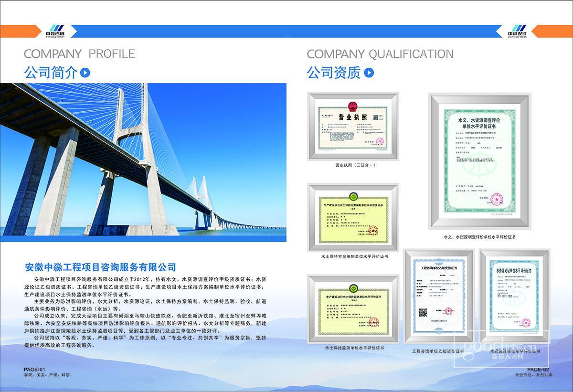Open the large 水文、水资源调查评价 certificate
Viewport: 573px width, 392px height.
479,161
